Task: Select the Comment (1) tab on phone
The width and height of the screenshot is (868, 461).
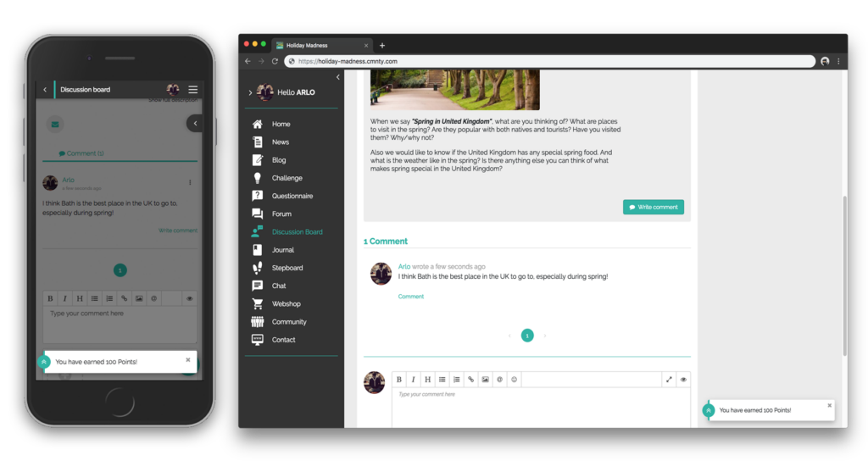Action: pos(81,153)
